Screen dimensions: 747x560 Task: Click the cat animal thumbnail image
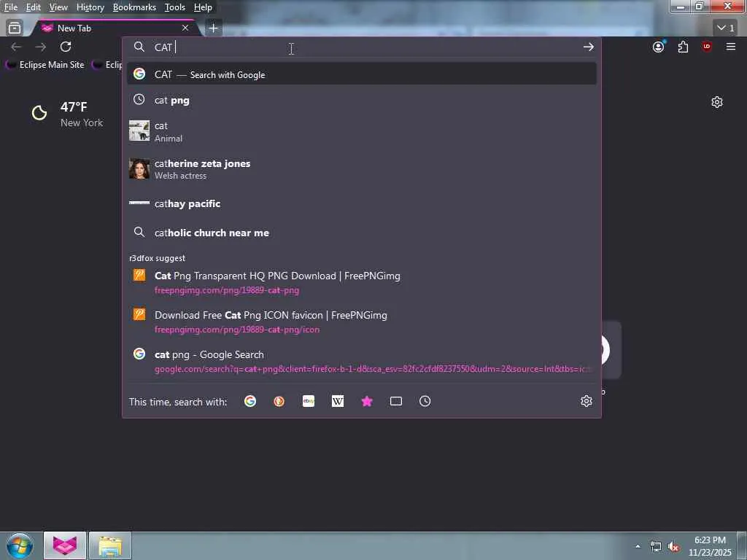pos(139,131)
